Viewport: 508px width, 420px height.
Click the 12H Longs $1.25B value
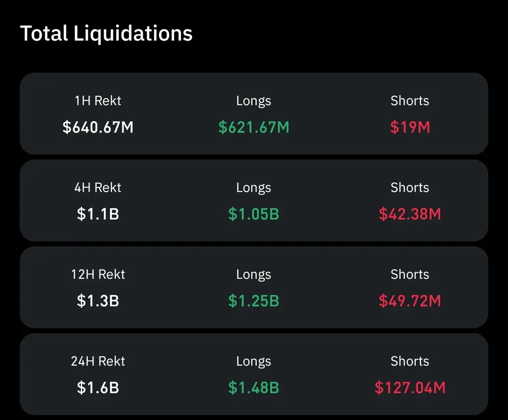[x=254, y=301]
